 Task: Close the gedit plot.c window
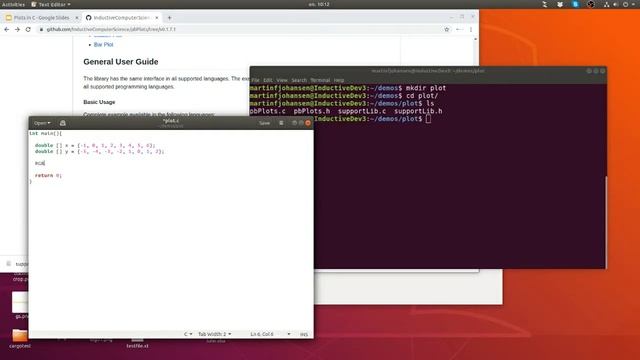[x=308, y=123]
